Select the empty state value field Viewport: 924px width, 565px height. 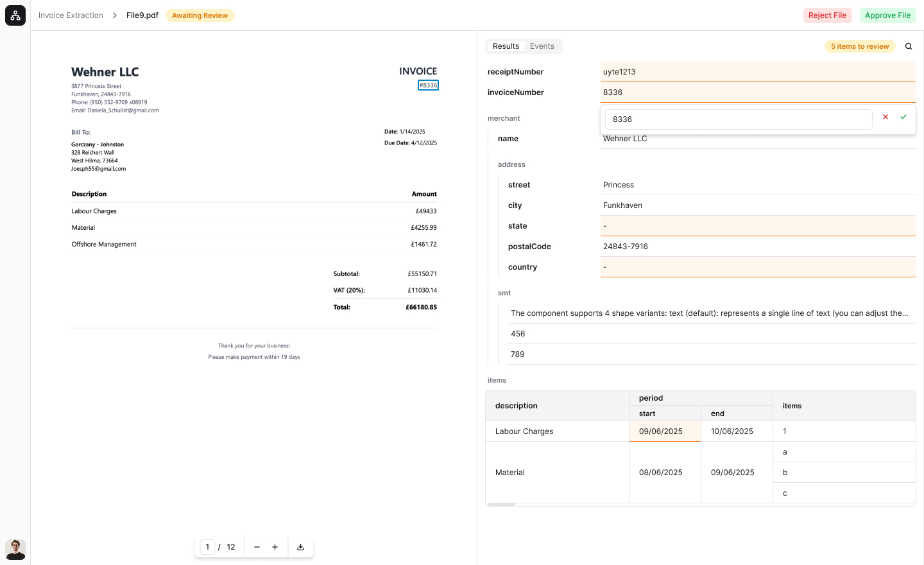click(758, 226)
